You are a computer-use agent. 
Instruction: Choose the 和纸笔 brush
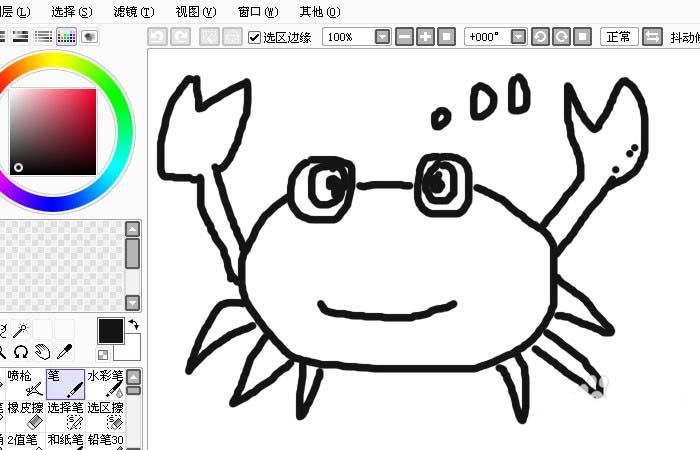(65, 441)
